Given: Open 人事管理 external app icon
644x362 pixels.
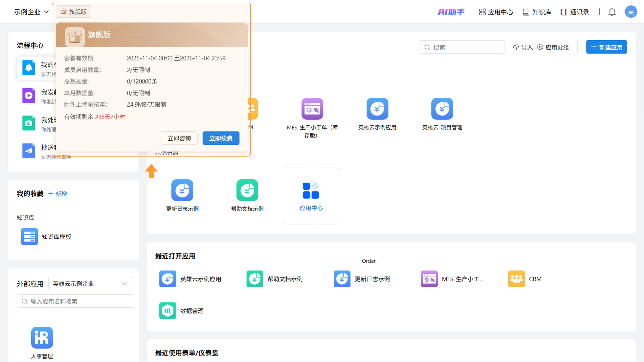Looking at the screenshot, I should click(42, 338).
